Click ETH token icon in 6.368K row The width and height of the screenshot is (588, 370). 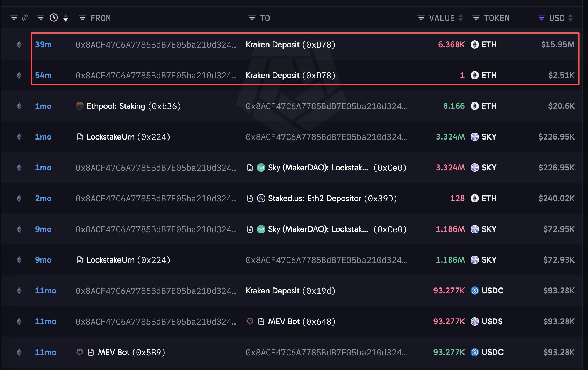pyautogui.click(x=474, y=44)
